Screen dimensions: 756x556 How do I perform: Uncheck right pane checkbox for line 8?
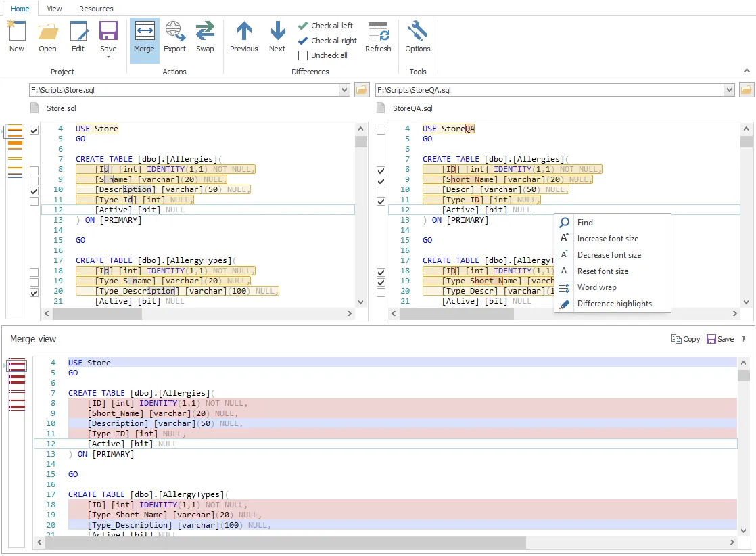(381, 171)
